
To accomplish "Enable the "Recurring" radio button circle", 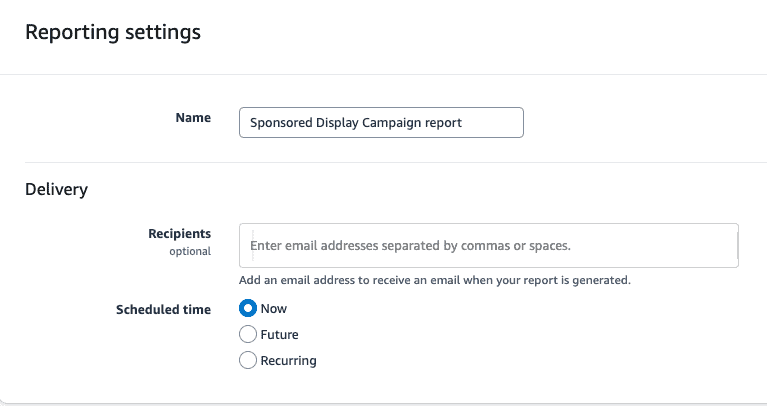I will pyautogui.click(x=248, y=360).
